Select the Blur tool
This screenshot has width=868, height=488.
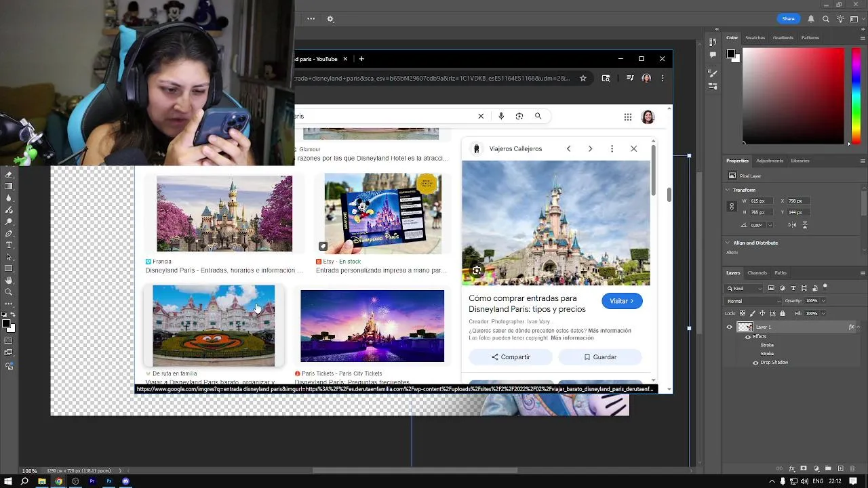pos(9,198)
